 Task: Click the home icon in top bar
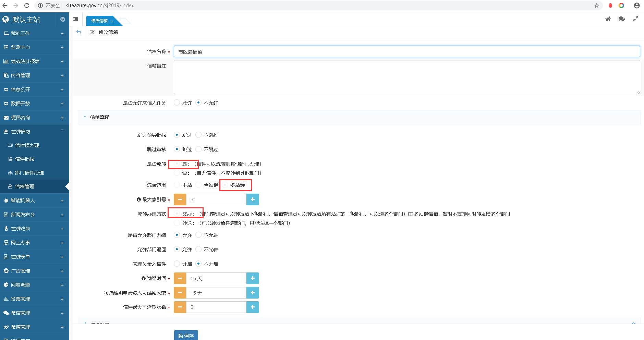point(608,19)
